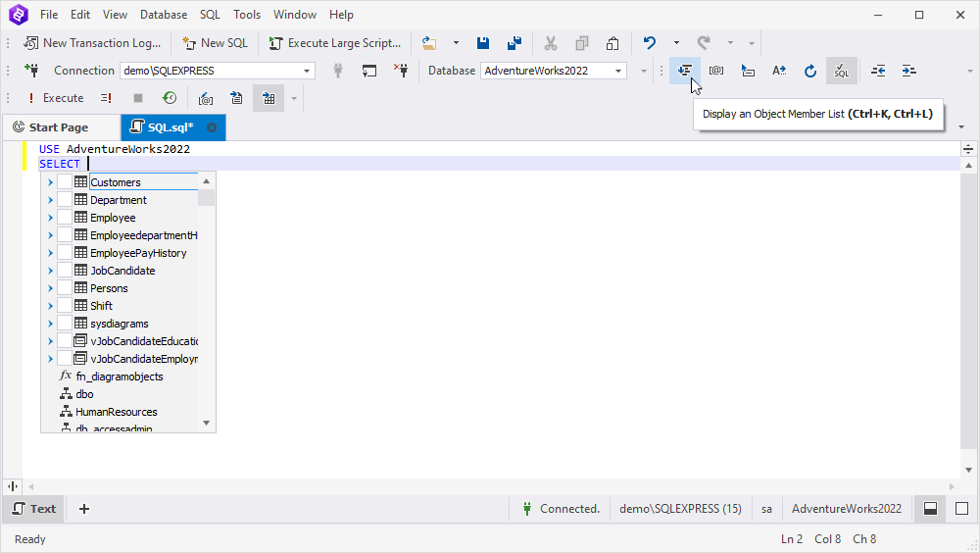Toggle the SQL syntax check icon

841,71
